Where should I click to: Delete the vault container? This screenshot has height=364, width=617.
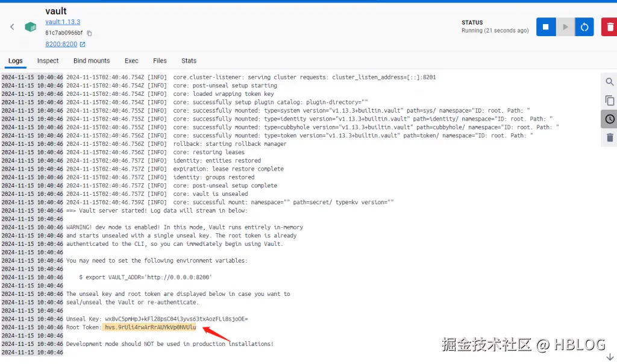610,27
